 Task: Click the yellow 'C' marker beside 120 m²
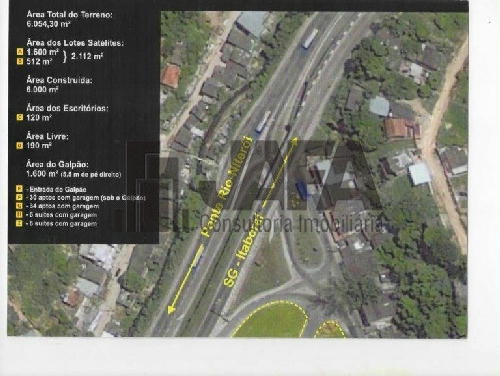point(20,117)
